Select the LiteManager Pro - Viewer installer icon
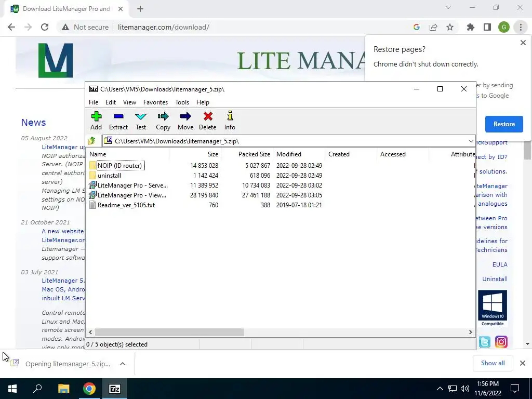The width and height of the screenshot is (532, 399). [92, 195]
